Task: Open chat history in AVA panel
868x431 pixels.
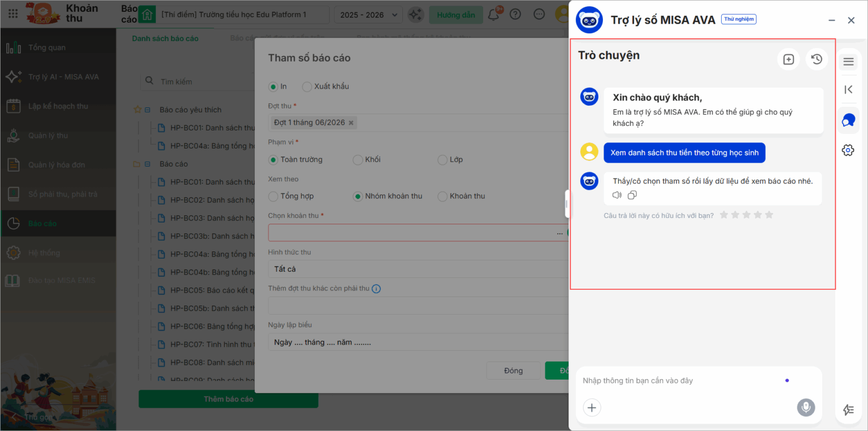Action: click(x=817, y=59)
